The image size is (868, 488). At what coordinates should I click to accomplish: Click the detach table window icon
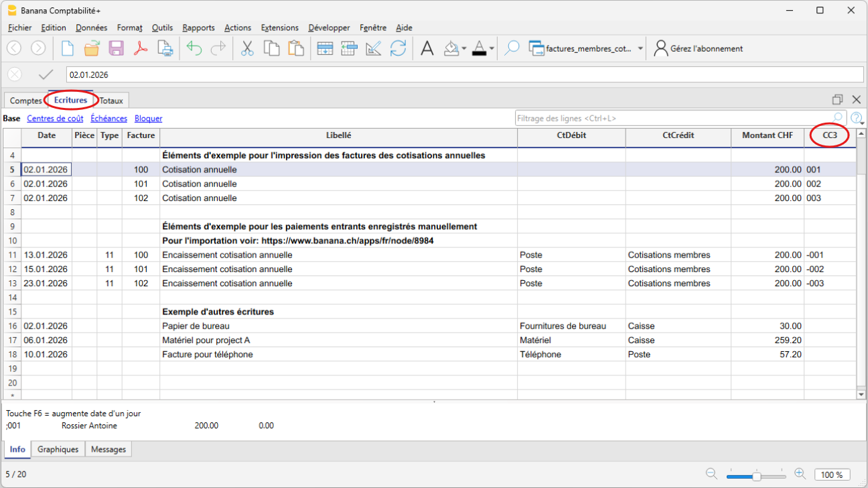coord(837,99)
